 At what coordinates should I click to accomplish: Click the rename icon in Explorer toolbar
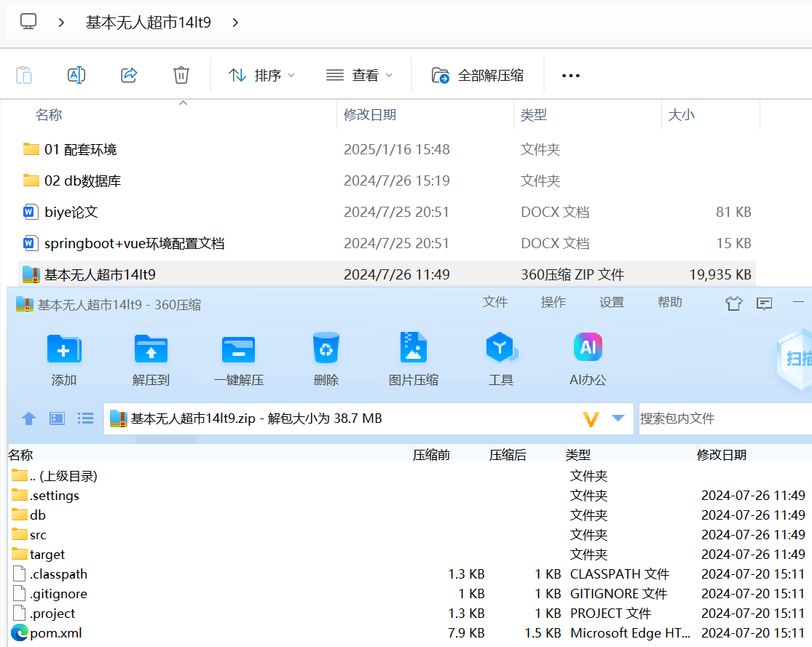pyautogui.click(x=76, y=74)
